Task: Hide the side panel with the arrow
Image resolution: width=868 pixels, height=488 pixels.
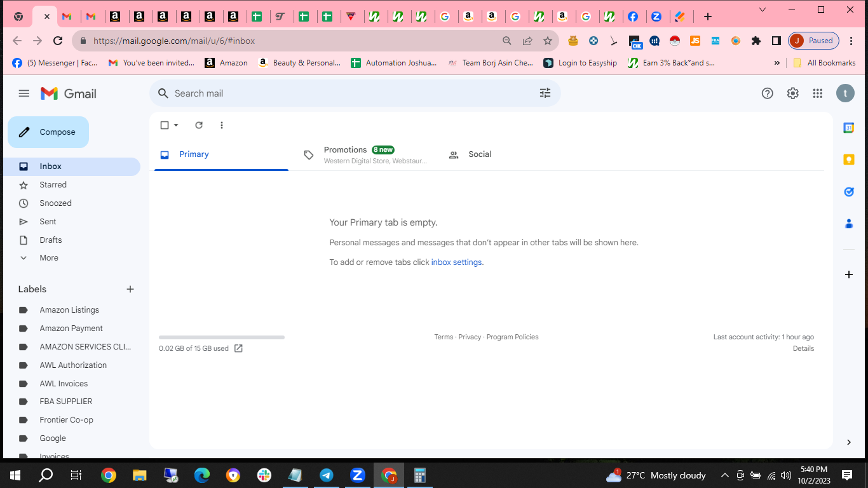Action: 849,442
